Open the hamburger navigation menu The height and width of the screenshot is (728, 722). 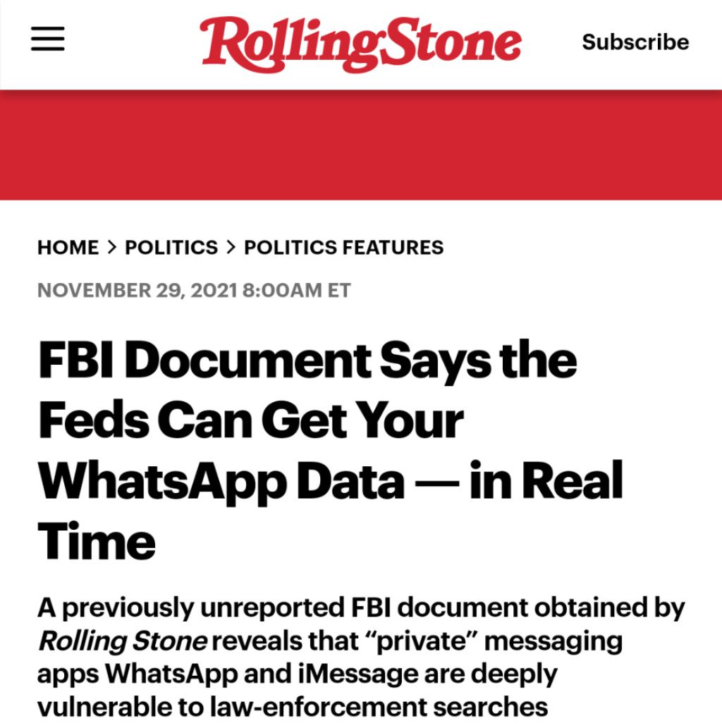coord(48,40)
